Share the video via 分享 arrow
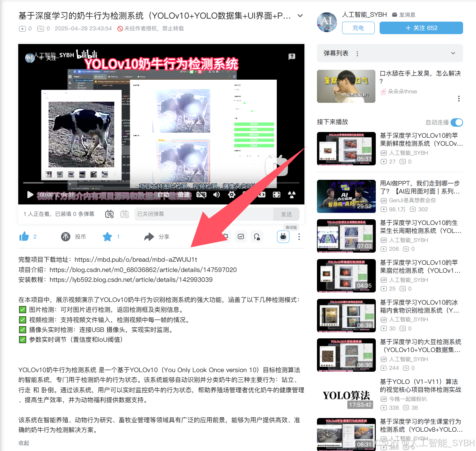This screenshot has width=476, height=451. pos(149,237)
